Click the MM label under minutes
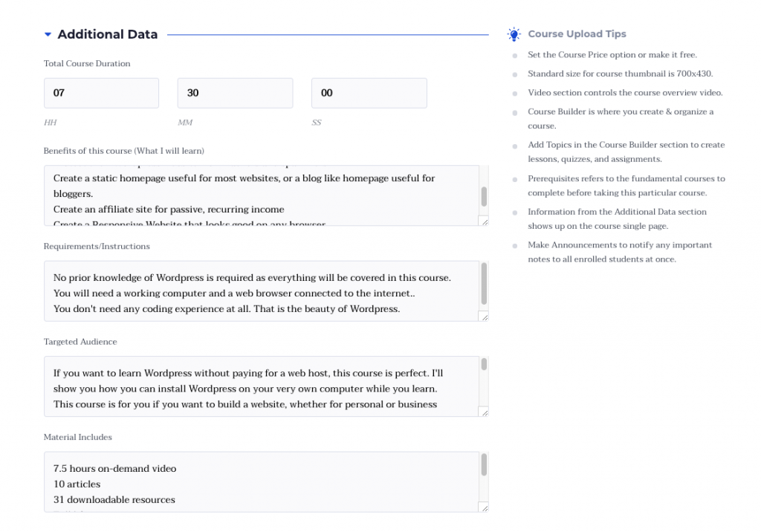The height and width of the screenshot is (532, 761). tap(185, 123)
